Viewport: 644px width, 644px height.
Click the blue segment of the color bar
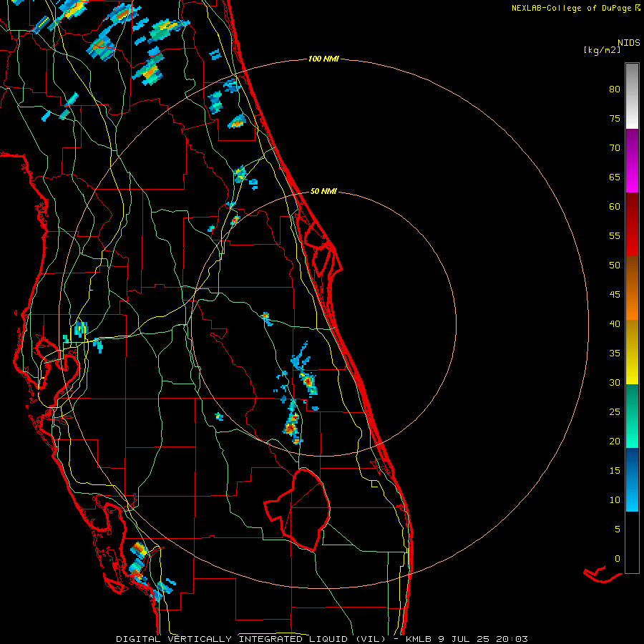(x=632, y=479)
